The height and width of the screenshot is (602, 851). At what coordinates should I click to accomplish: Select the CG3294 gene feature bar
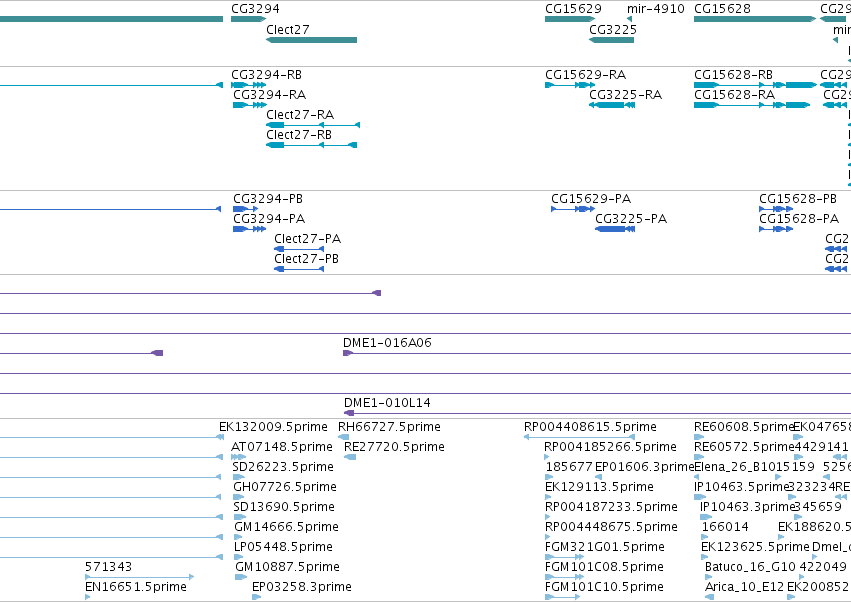coord(249,19)
